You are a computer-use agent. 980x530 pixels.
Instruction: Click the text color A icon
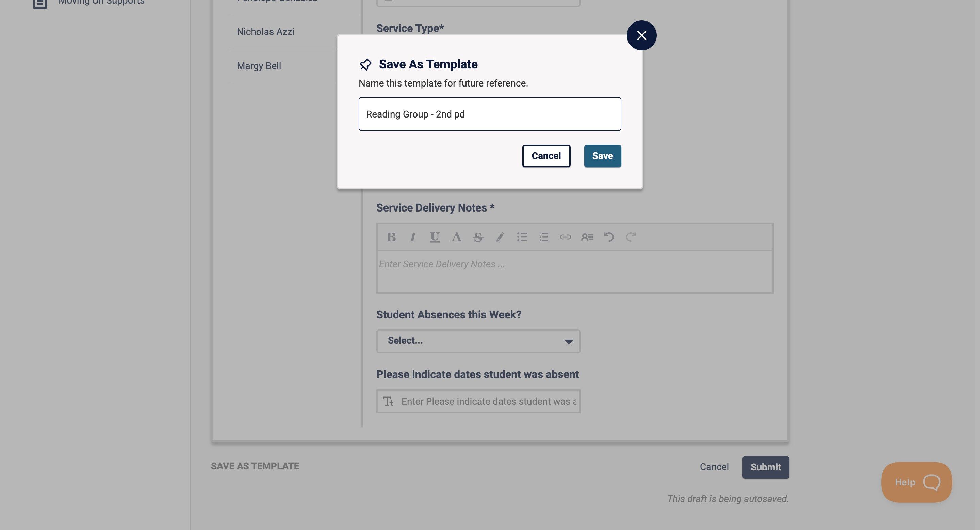[x=456, y=237]
